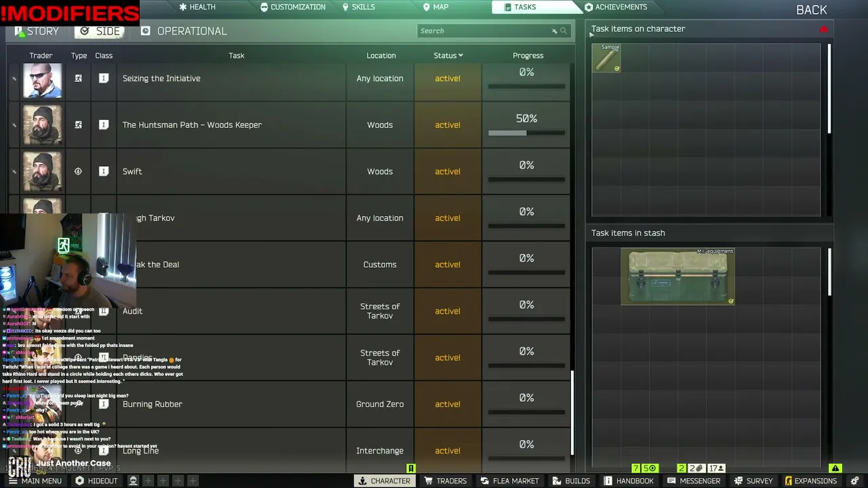Click the class icon for Seizing the Initiative
The height and width of the screenshot is (488, 868).
[104, 79]
